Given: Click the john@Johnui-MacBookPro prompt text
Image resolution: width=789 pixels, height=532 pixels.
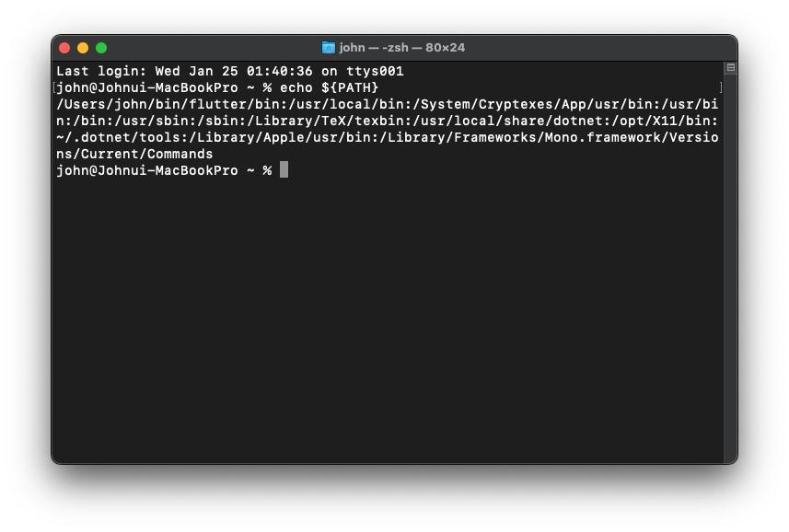Looking at the screenshot, I should click(x=147, y=169).
